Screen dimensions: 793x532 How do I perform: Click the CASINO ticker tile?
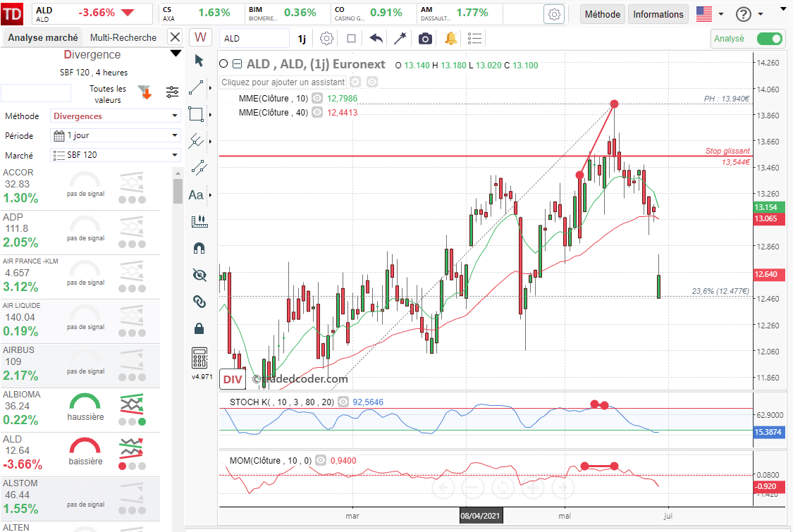point(374,13)
